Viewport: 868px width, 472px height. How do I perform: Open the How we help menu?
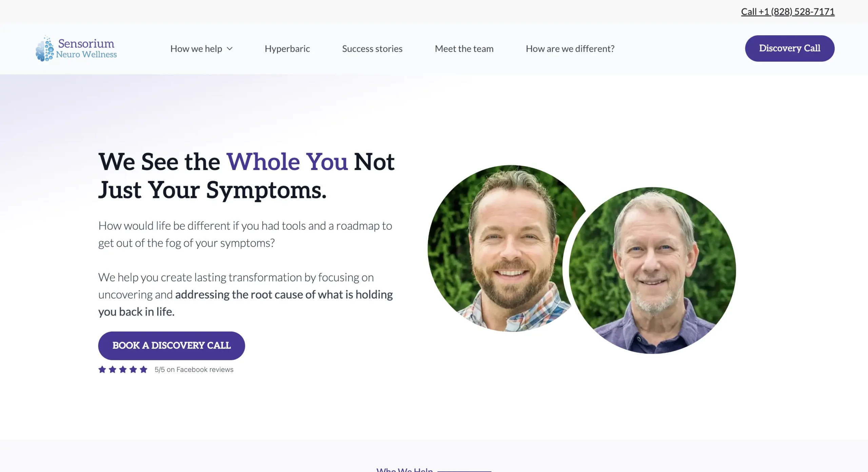coord(196,49)
